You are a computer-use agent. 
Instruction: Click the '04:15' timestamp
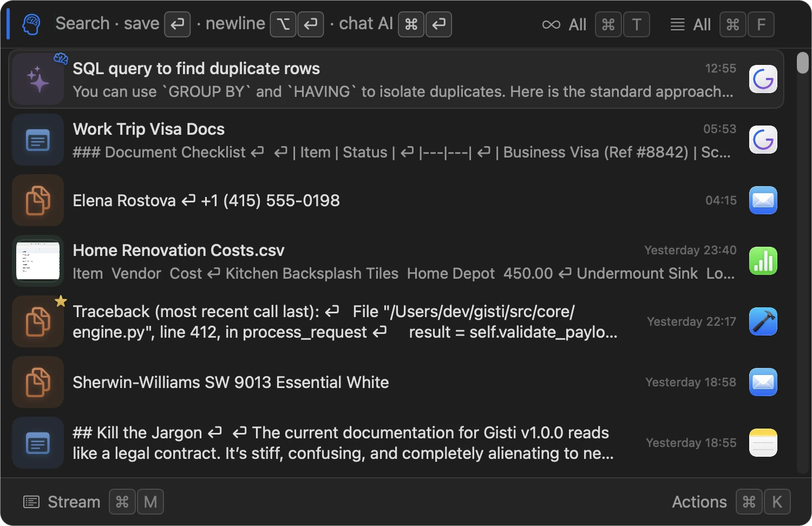(721, 201)
